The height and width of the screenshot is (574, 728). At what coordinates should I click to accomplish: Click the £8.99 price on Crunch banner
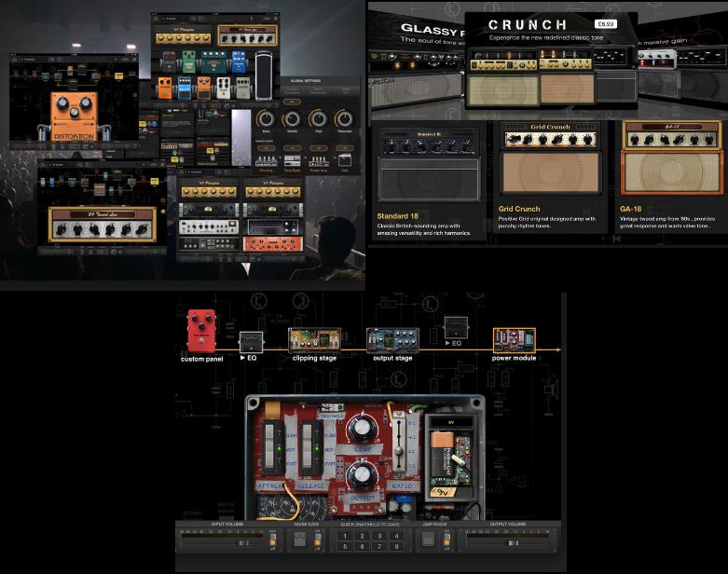[606, 23]
